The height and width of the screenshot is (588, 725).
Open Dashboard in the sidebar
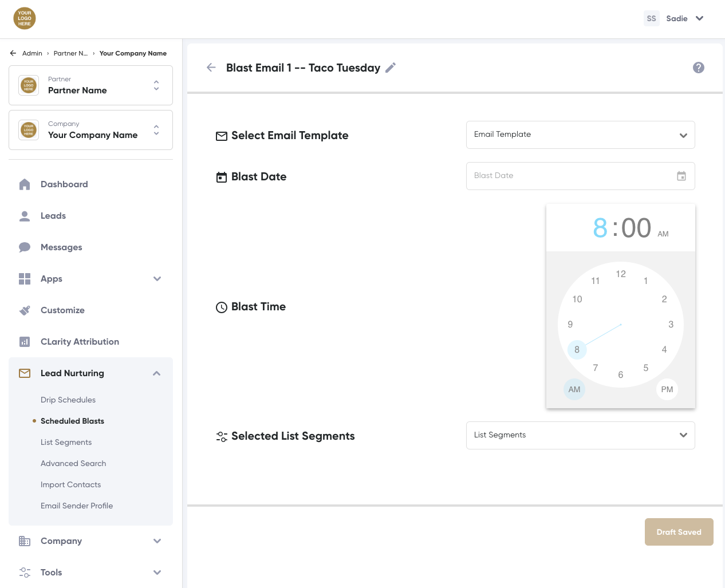coord(64,184)
